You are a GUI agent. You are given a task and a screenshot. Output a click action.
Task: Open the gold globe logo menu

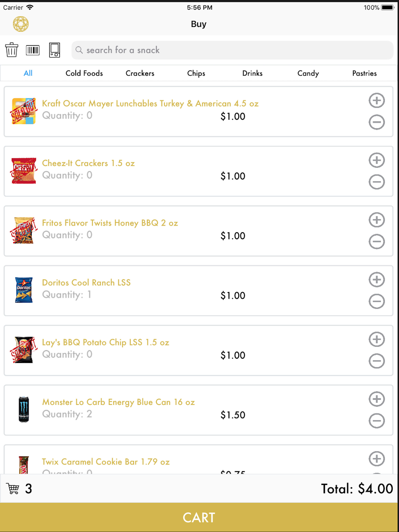tap(21, 24)
